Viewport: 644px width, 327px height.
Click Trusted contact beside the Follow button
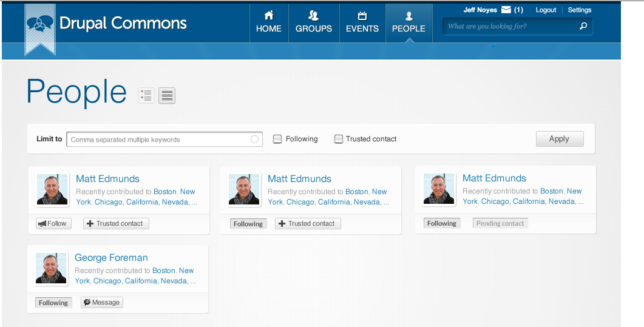click(116, 224)
